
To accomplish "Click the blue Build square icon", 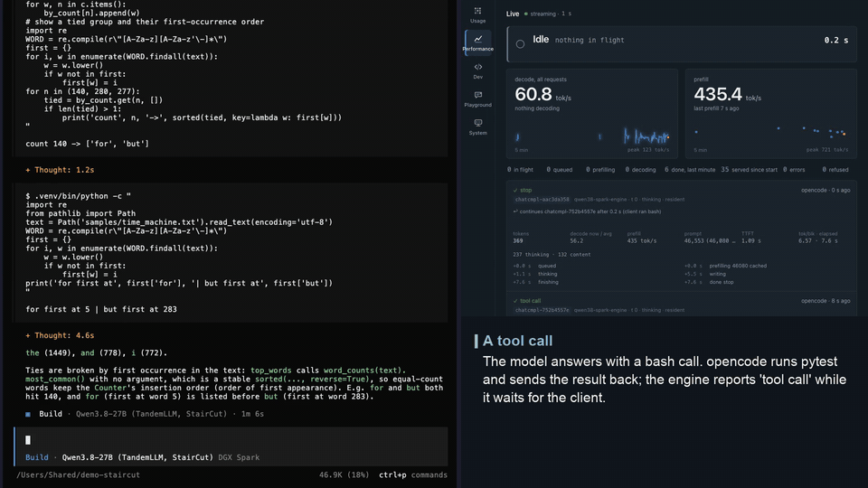I will coord(28,415).
